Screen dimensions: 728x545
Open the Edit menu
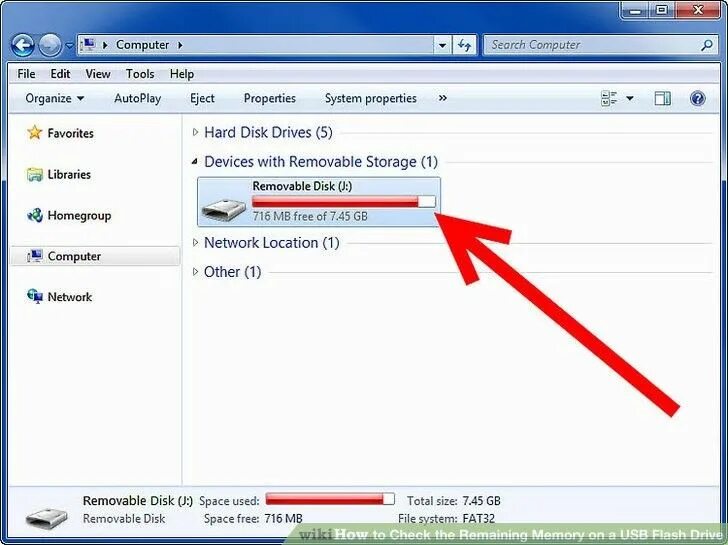[x=60, y=74]
